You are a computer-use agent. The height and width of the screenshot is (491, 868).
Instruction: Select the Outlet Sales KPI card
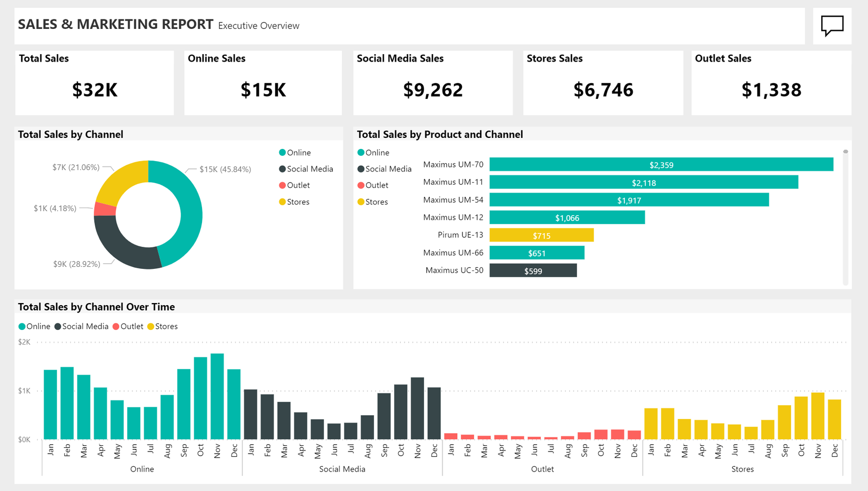click(771, 83)
